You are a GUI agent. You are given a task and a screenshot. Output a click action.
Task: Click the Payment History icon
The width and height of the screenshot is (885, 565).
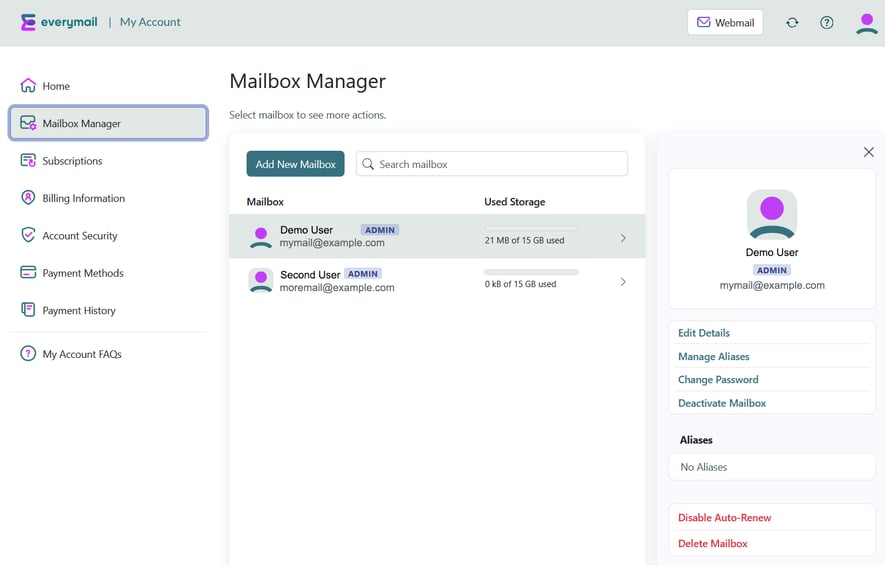tap(28, 309)
